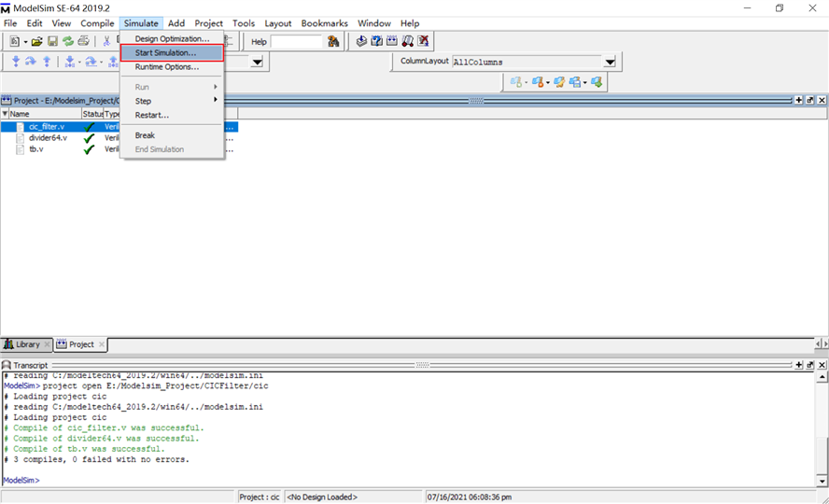Open the Tools menu

[x=244, y=23]
